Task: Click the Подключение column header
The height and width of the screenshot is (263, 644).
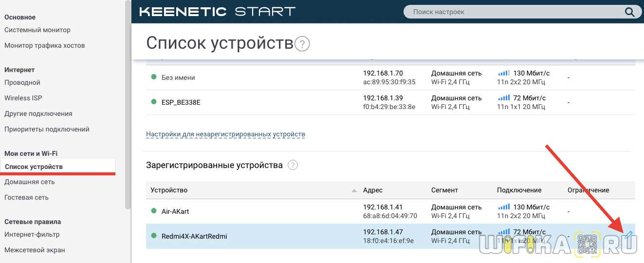Action: click(x=519, y=190)
